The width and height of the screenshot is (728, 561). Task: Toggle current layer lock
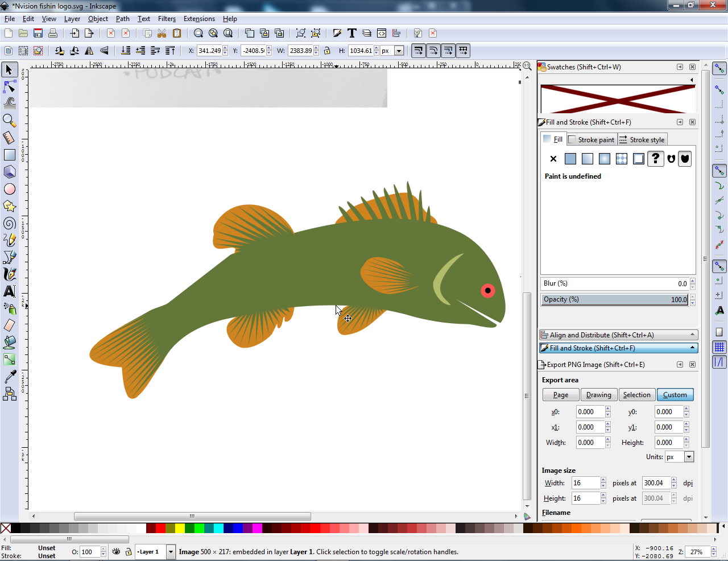coord(129,552)
